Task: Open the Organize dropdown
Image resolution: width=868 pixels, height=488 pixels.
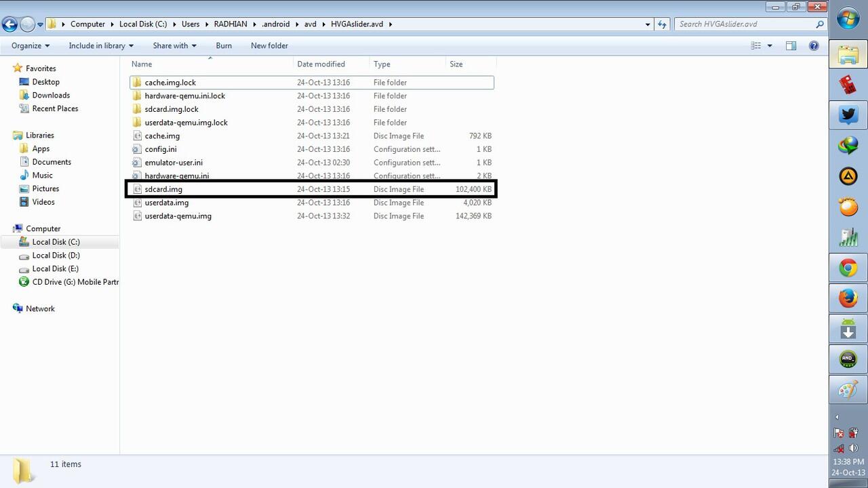Action: [29, 45]
